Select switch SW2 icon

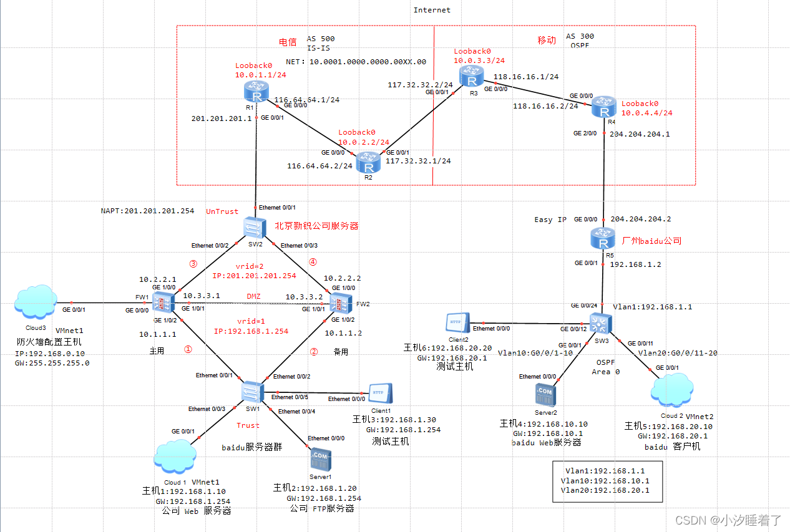pyautogui.click(x=255, y=227)
